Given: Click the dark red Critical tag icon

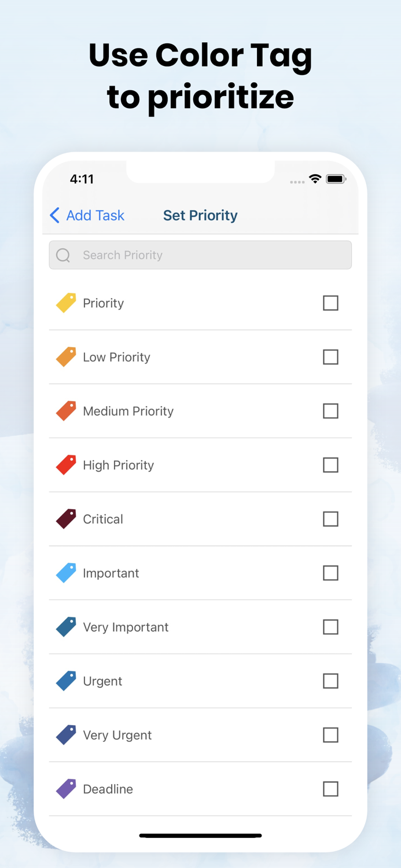Looking at the screenshot, I should 65,519.
